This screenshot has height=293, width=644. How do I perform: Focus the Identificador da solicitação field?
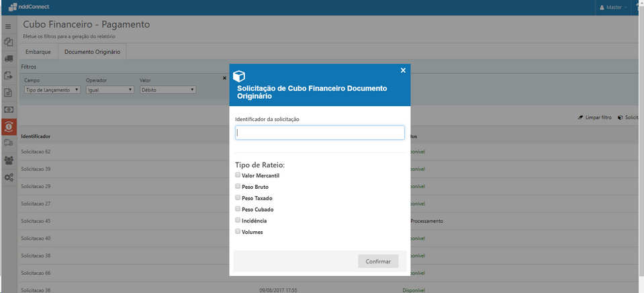[320, 132]
